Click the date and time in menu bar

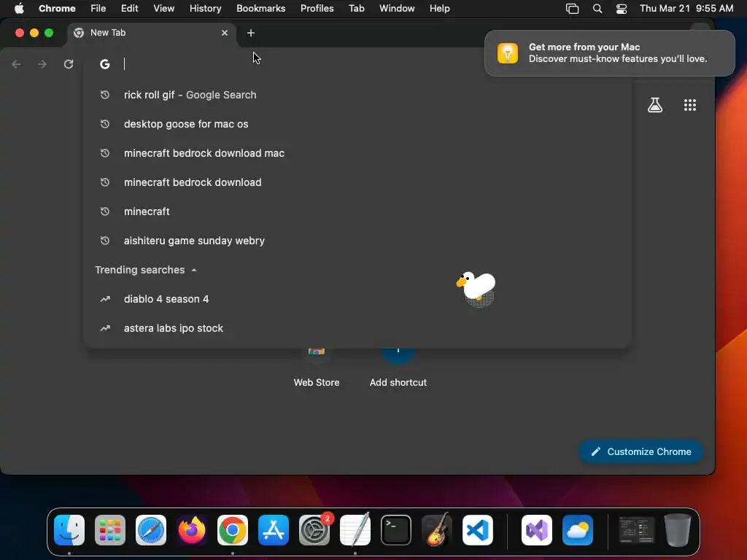click(x=686, y=9)
